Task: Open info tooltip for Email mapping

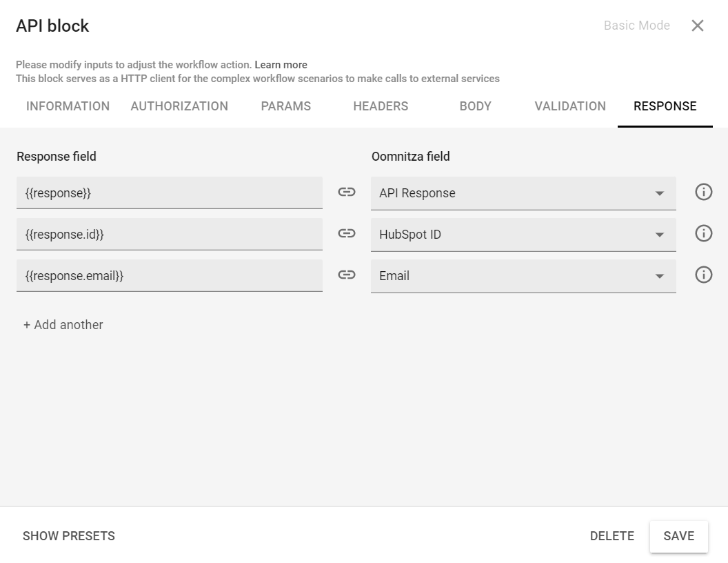Action: [703, 275]
